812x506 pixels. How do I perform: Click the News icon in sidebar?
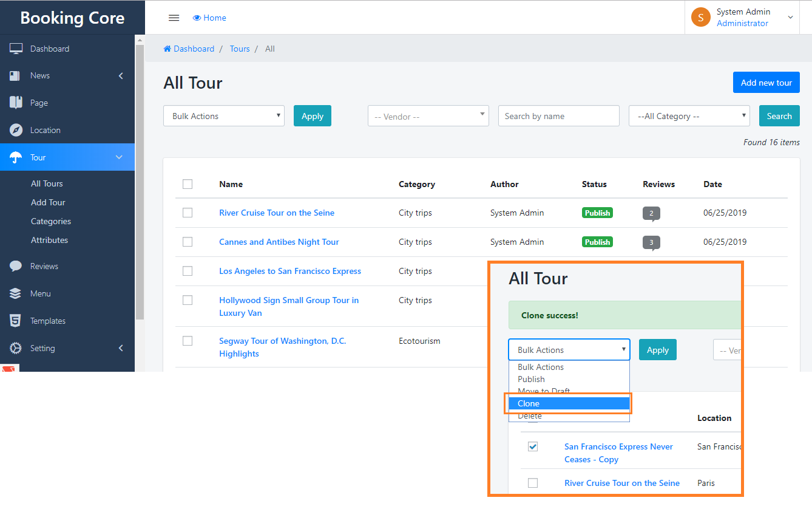16,76
